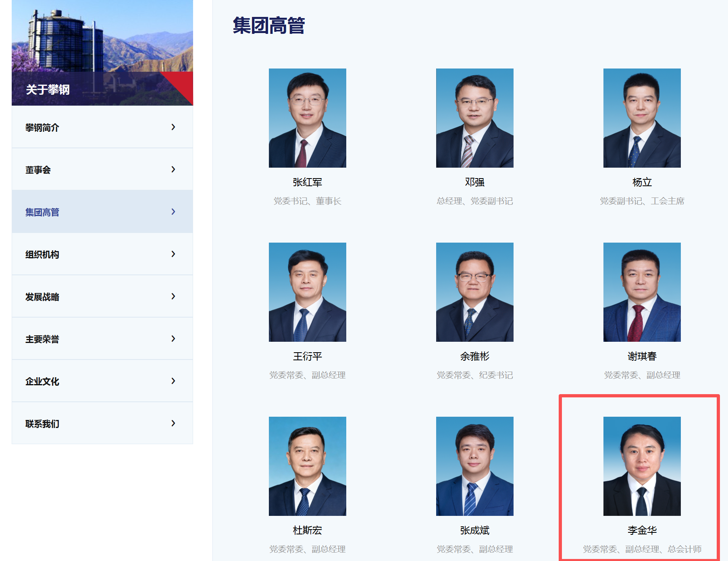
Task: Go to 发展战略 in the sidebar
Action: point(102,296)
